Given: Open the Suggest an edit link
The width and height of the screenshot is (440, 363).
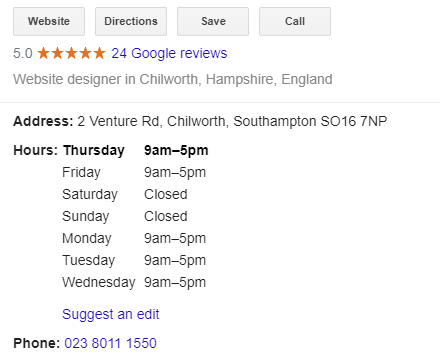Looking at the screenshot, I should click(111, 314).
